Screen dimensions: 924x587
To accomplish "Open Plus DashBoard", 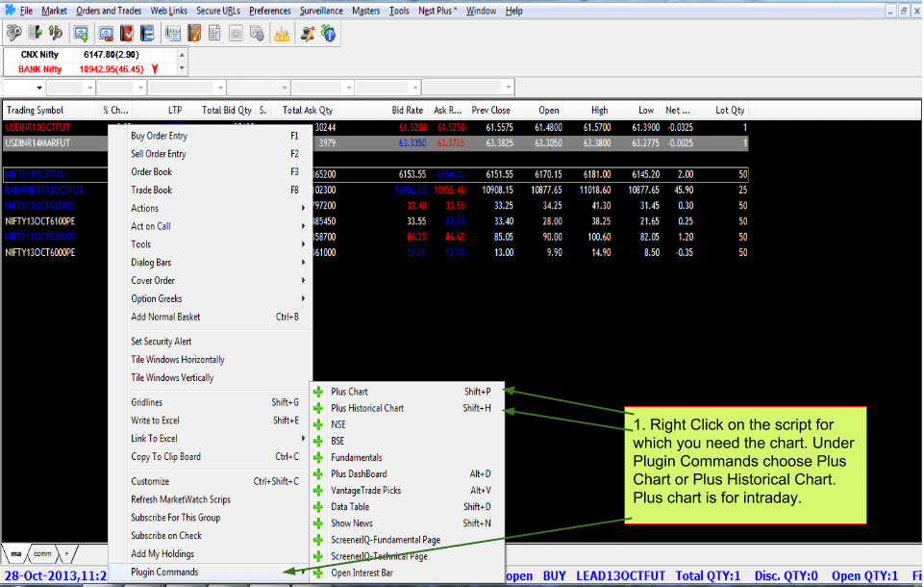I will (408, 474).
